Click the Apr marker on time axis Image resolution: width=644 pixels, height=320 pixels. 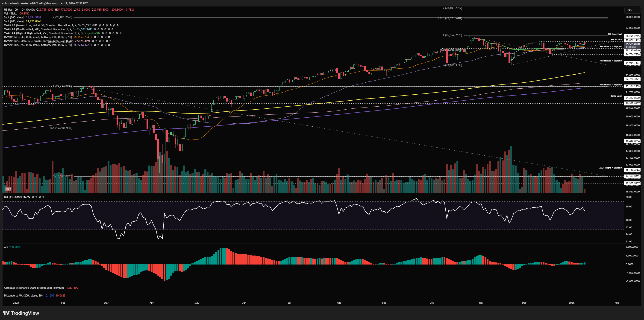pos(152,303)
